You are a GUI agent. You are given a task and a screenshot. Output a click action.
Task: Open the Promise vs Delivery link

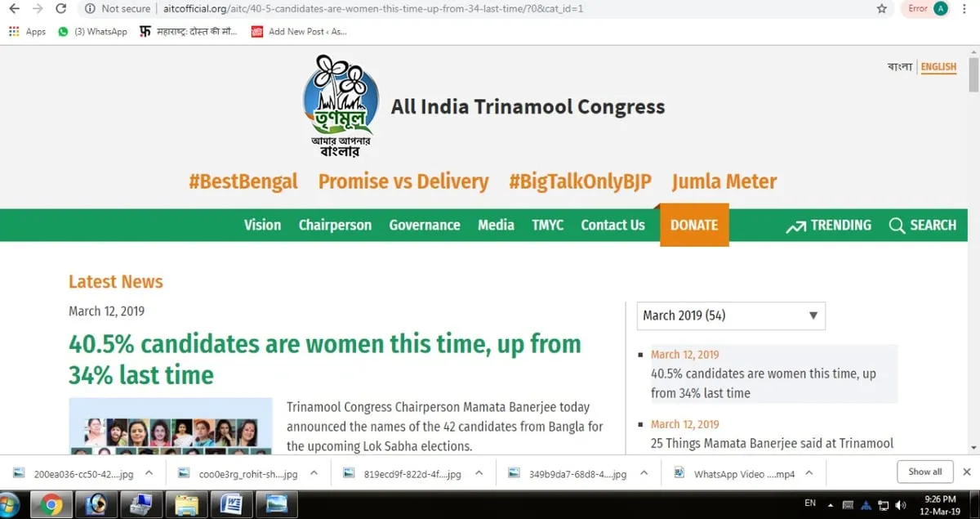pyautogui.click(x=403, y=181)
